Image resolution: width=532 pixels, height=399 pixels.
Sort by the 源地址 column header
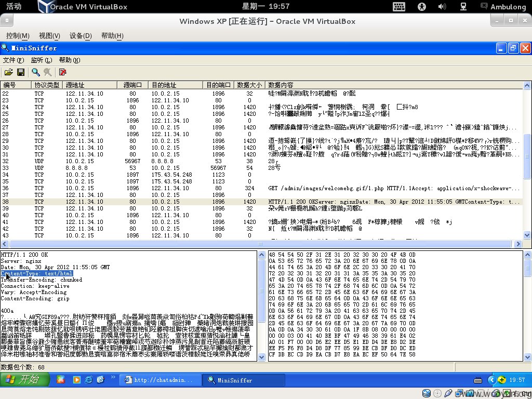coord(90,85)
